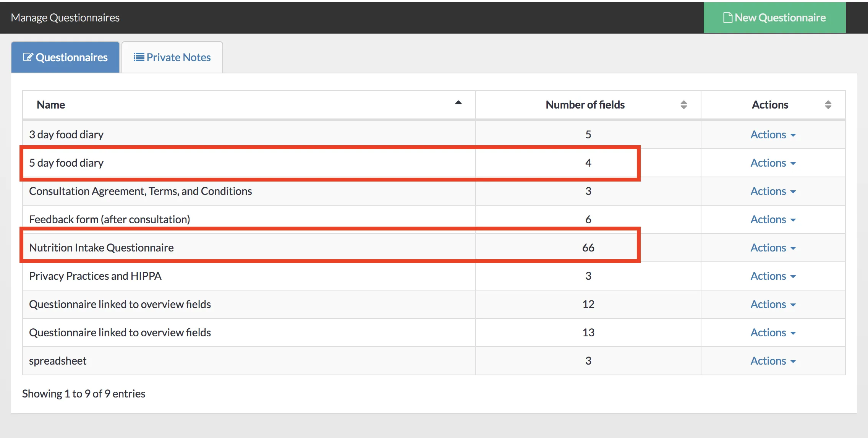Viewport: 868px width, 438px height.
Task: Open Actions for Feedback form row
Action: [773, 219]
